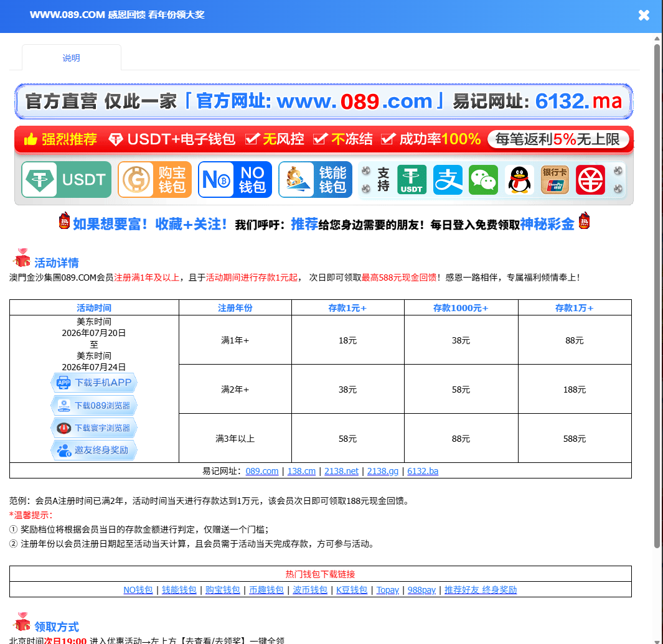The image size is (663, 644).
Task: Click the 588元 table cell
Action: 575,439
